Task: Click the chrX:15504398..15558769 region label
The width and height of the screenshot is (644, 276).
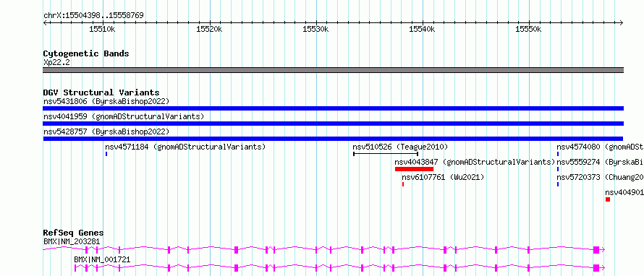Action: coord(93,16)
